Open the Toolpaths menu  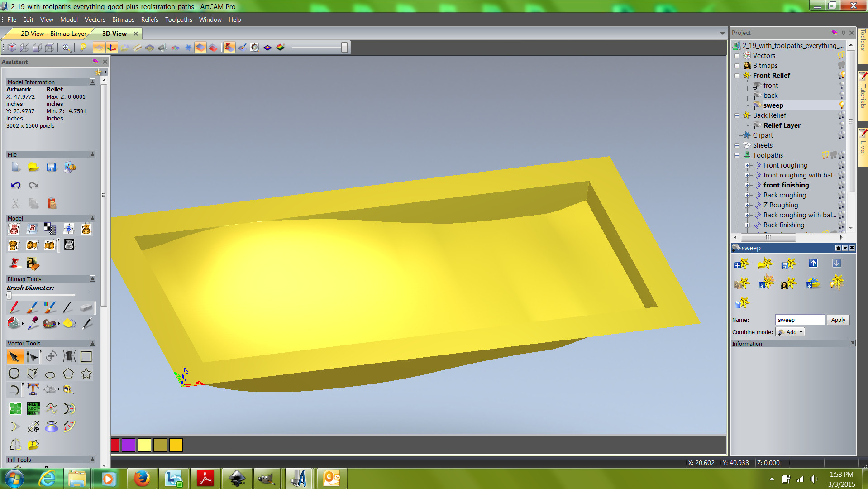[x=178, y=19]
